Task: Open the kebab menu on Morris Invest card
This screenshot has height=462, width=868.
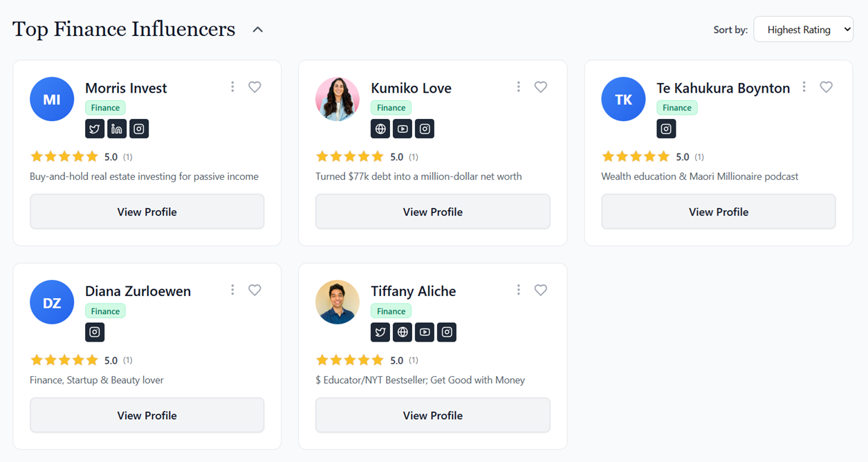Action: coord(232,86)
